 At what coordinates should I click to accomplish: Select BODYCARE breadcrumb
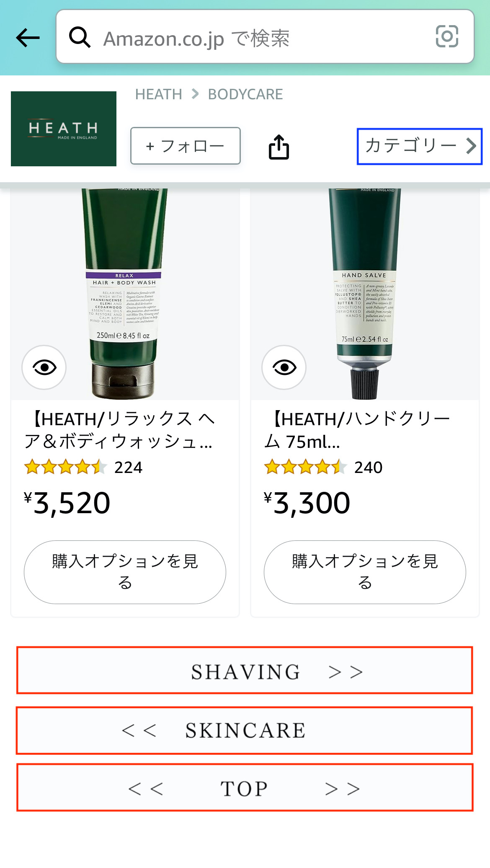(x=245, y=94)
